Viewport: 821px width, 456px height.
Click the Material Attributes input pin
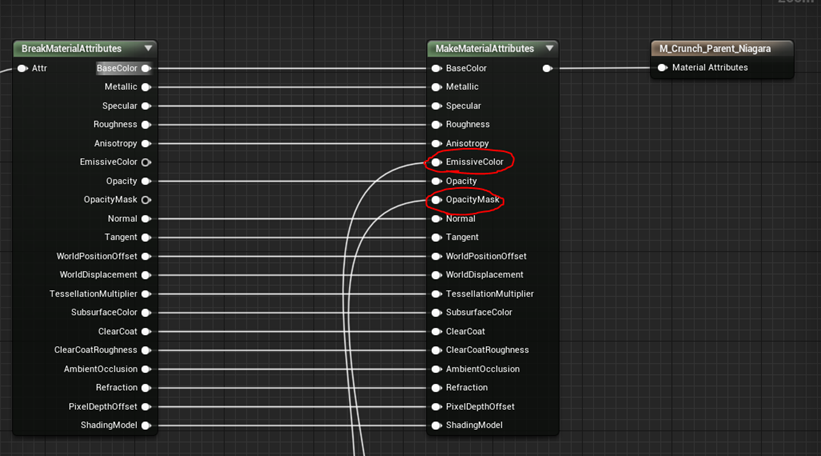point(662,68)
